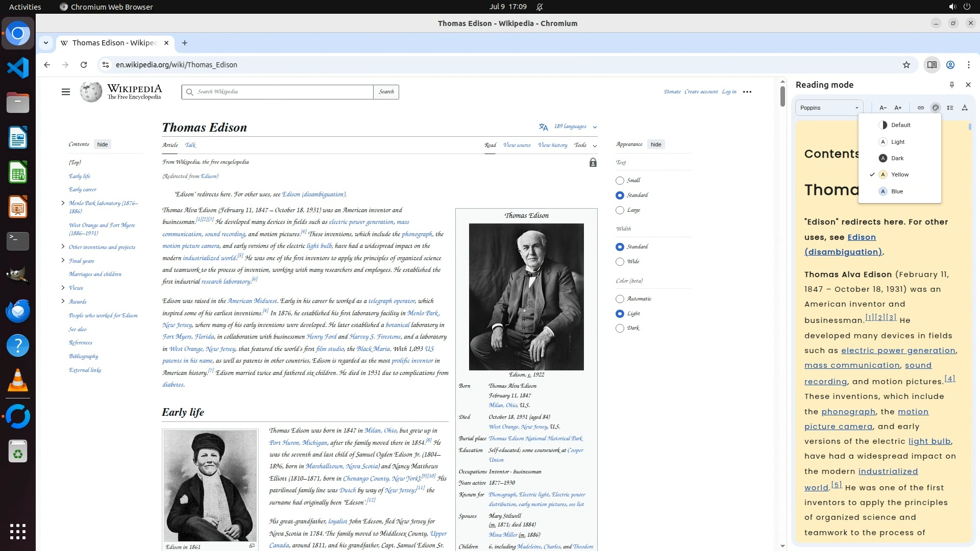This screenshot has height=551, width=980.
Task: Pick the Dark theme color swatch
Action: coord(883,158)
